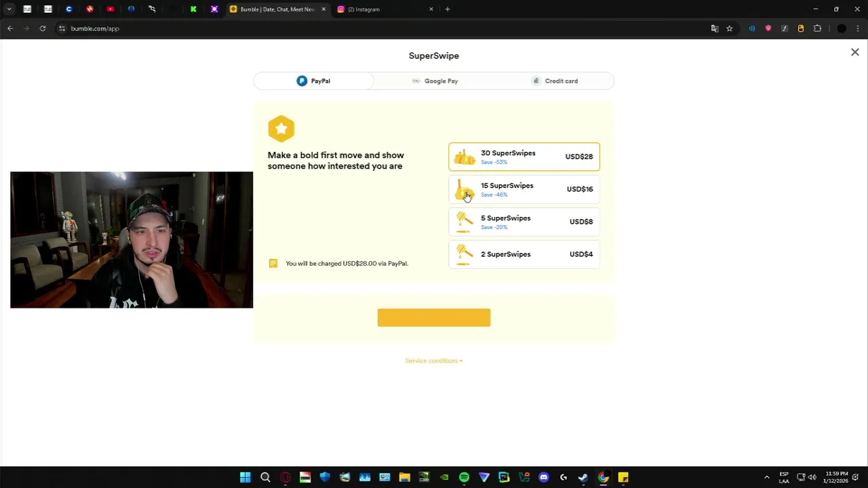Choose the 15 SuperSwipes package
Screen dimensions: 868x488
(524, 189)
